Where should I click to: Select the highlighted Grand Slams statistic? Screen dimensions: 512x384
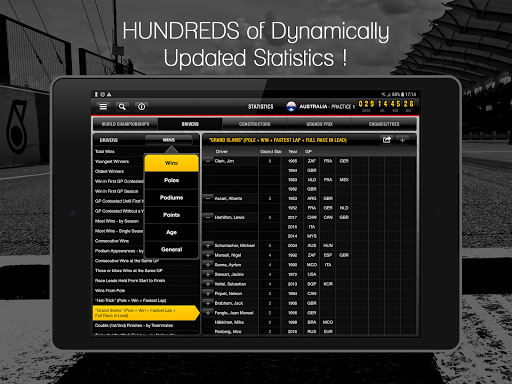point(146,313)
